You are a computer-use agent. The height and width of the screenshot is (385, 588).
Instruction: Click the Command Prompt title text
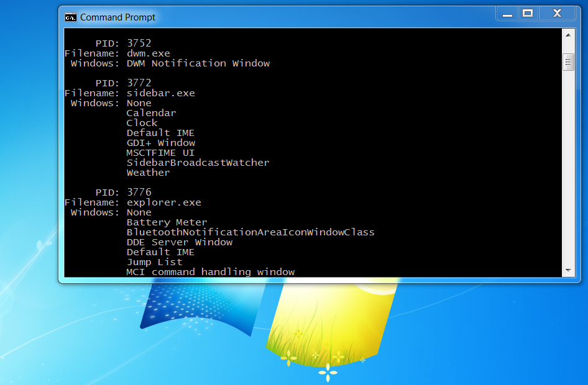click(117, 17)
